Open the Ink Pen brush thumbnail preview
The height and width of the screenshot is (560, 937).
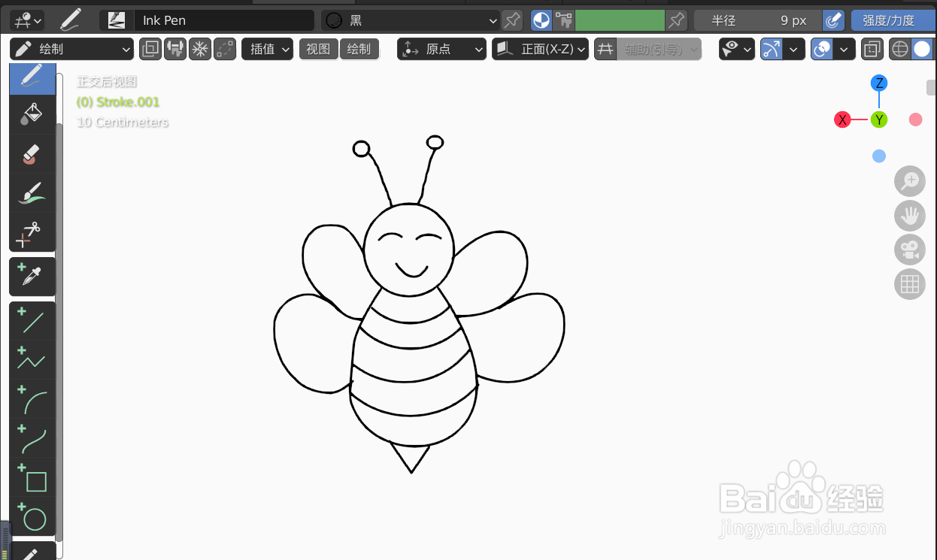point(117,20)
